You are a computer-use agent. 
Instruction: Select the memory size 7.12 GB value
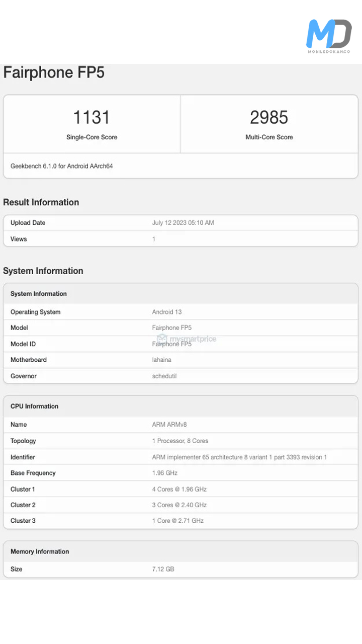click(163, 569)
